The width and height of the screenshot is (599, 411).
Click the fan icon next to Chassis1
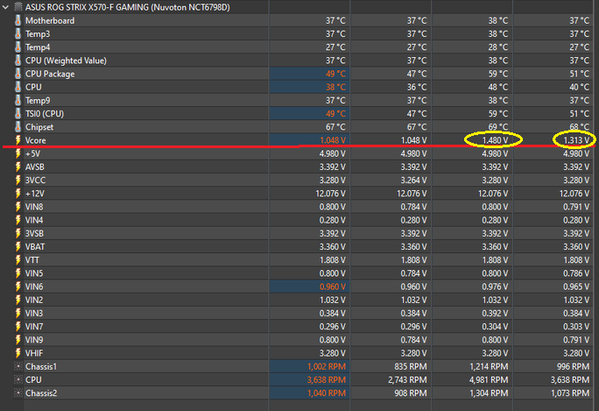pyautogui.click(x=18, y=366)
